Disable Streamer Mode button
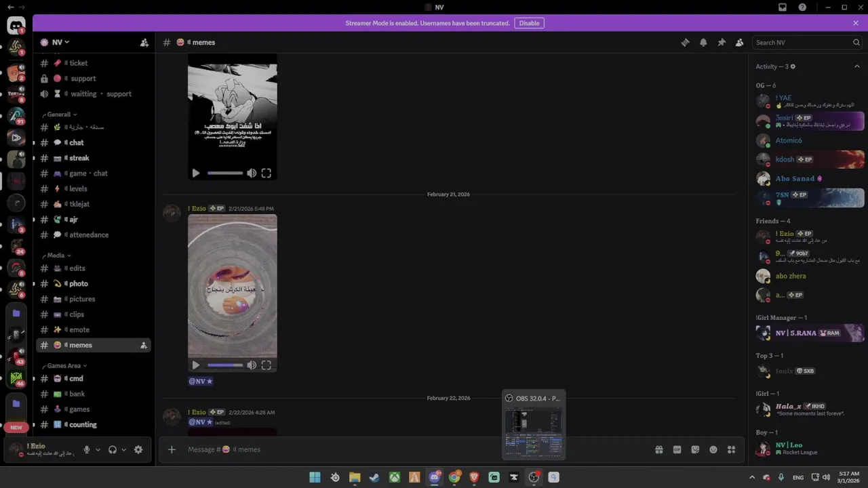868x488 pixels. (529, 23)
